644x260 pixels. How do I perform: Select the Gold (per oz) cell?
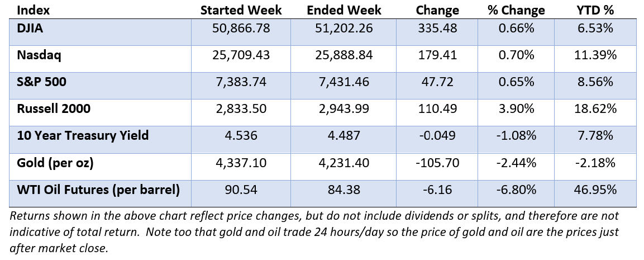click(x=55, y=163)
